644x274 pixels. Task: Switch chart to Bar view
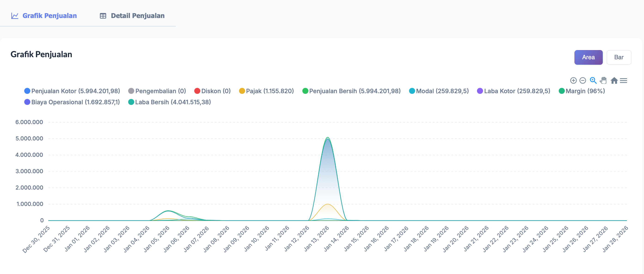click(619, 57)
